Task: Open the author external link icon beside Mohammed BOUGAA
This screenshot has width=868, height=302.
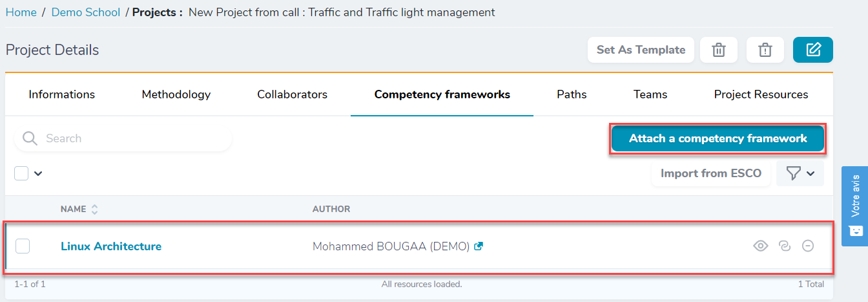Action: [479, 246]
